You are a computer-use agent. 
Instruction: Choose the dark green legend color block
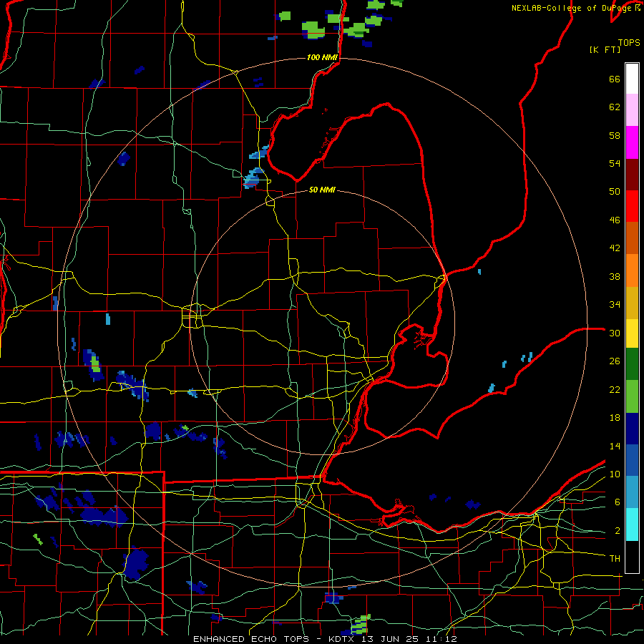(632, 364)
